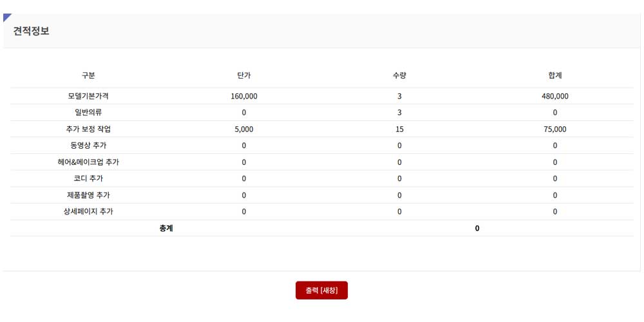Click the 견적정보 section heading

31,31
